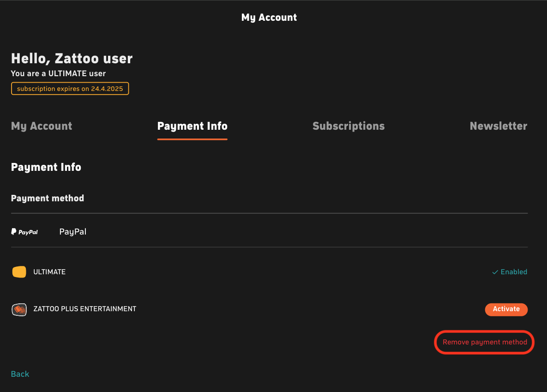Open the Newsletter tab
The height and width of the screenshot is (392, 547).
coord(499,126)
